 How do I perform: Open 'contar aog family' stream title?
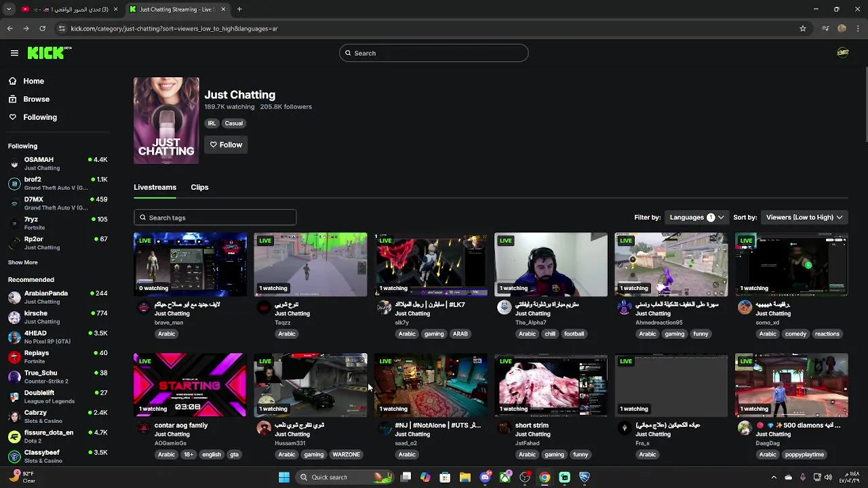pyautogui.click(x=181, y=426)
